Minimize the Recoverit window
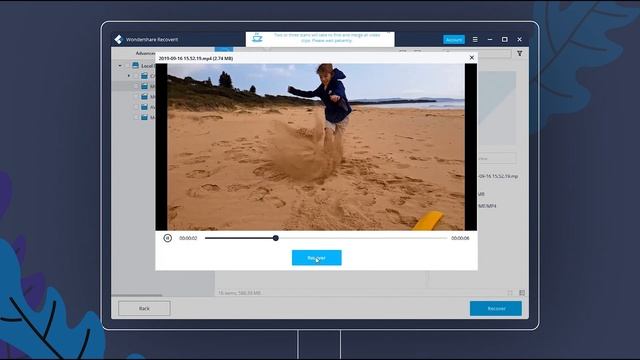640x360 pixels. pyautogui.click(x=490, y=39)
